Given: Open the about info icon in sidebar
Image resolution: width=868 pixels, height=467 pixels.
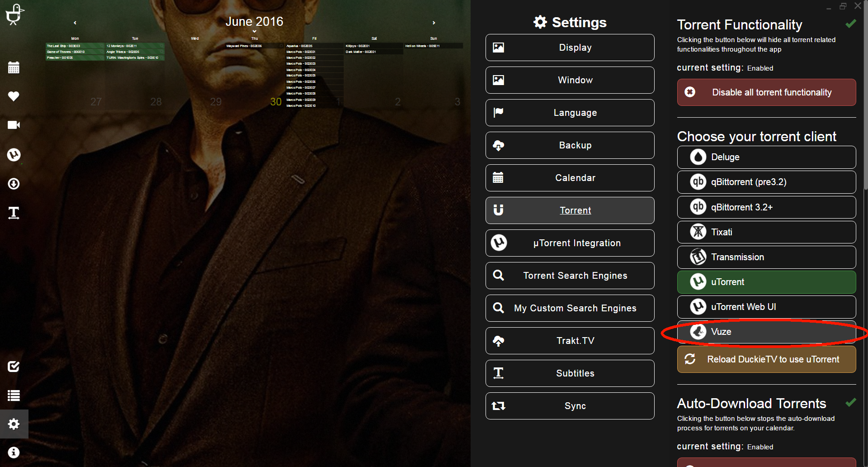Looking at the screenshot, I should [x=14, y=453].
